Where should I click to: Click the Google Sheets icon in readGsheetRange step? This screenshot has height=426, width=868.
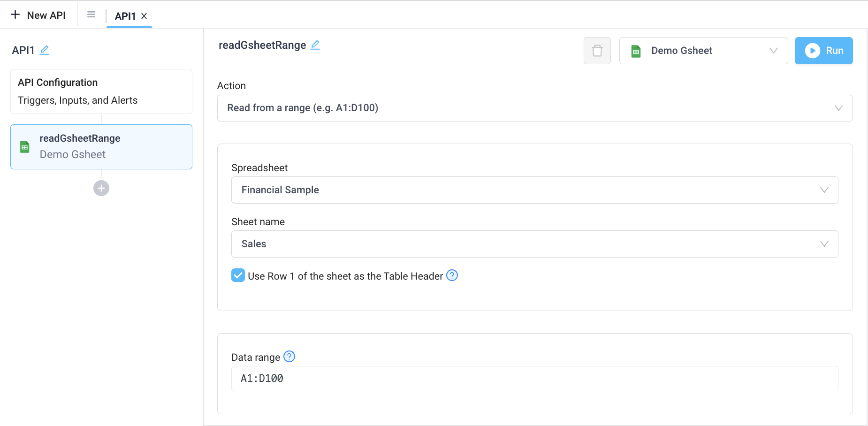24,146
